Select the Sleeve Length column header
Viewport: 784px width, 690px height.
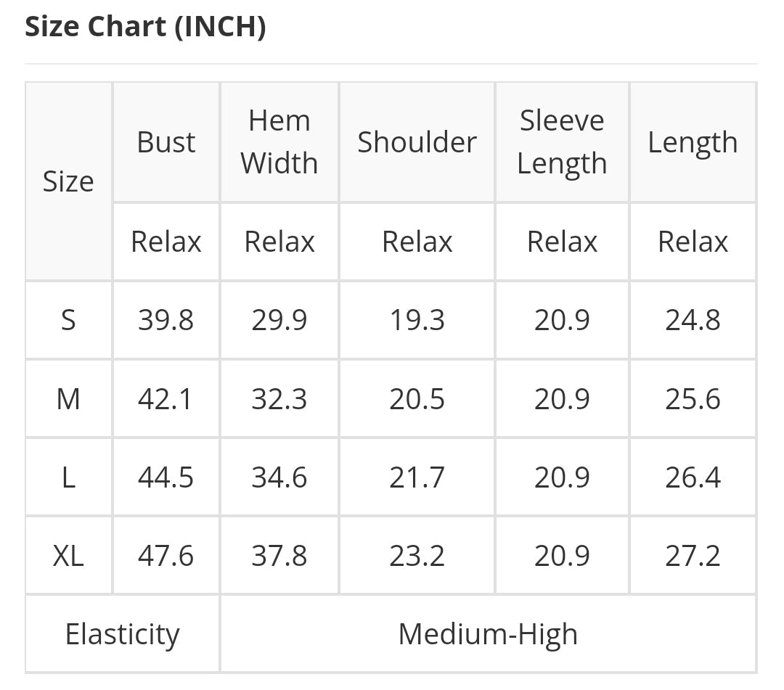tap(562, 142)
